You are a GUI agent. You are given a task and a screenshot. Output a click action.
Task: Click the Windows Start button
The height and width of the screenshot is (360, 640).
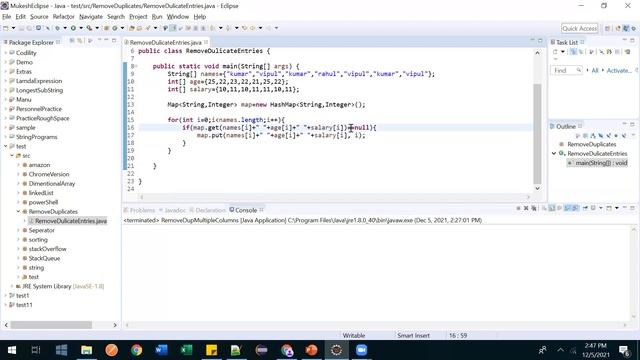(x=12, y=350)
